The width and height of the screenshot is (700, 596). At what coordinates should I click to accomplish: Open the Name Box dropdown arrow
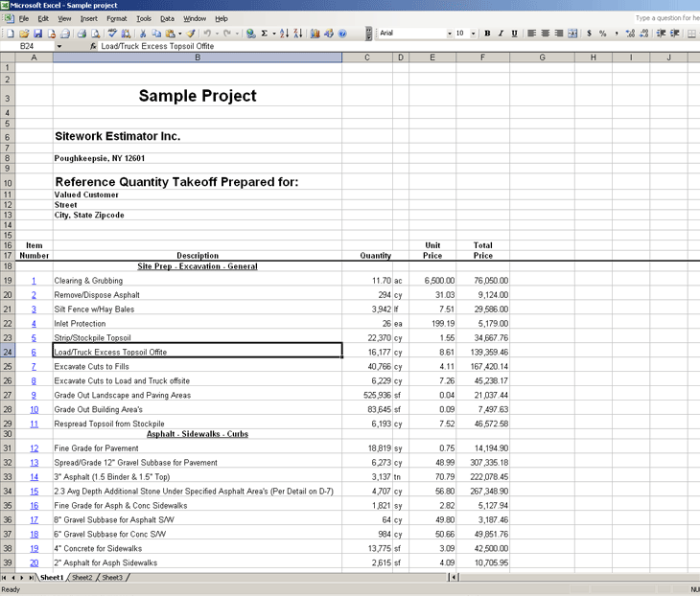[59, 46]
